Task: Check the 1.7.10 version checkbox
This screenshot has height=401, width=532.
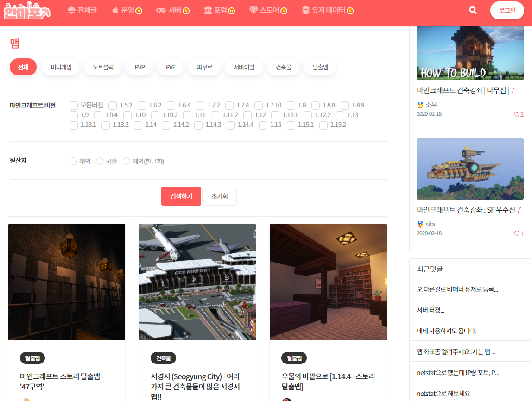Action: [x=259, y=106]
